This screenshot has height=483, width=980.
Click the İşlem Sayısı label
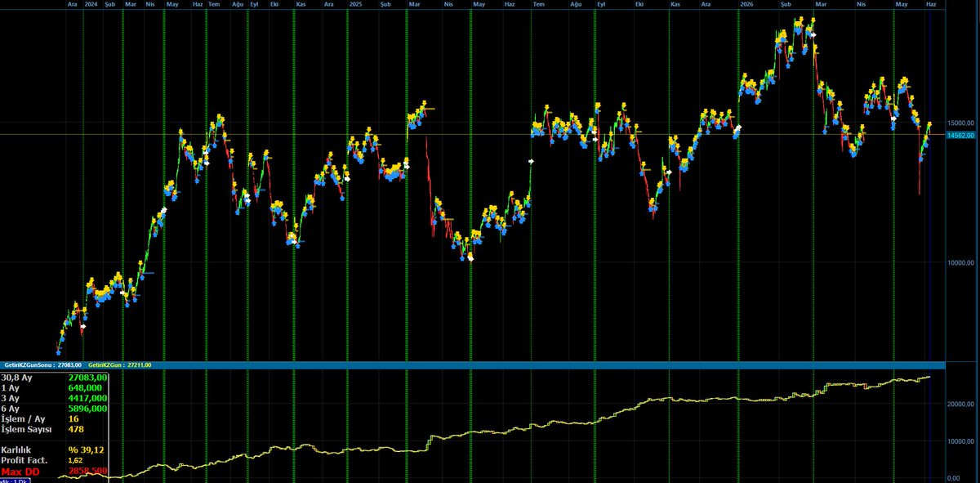click(26, 429)
